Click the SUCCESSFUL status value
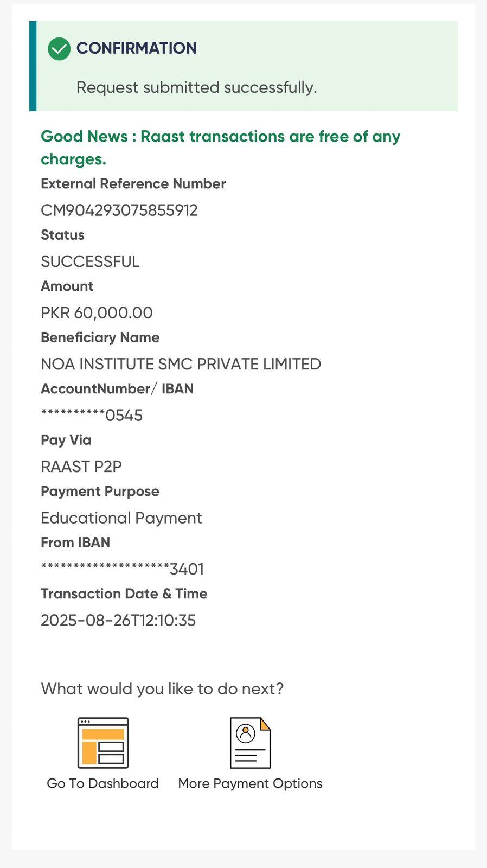Image resolution: width=487 pixels, height=868 pixels. [90, 261]
